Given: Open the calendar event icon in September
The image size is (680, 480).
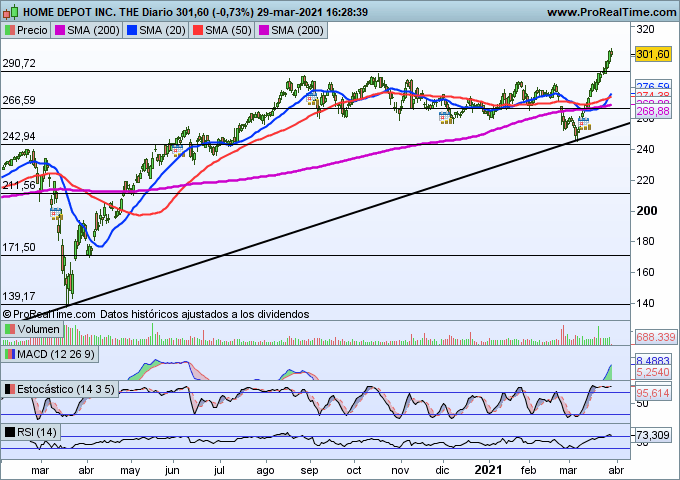Looking at the screenshot, I should point(312,98).
